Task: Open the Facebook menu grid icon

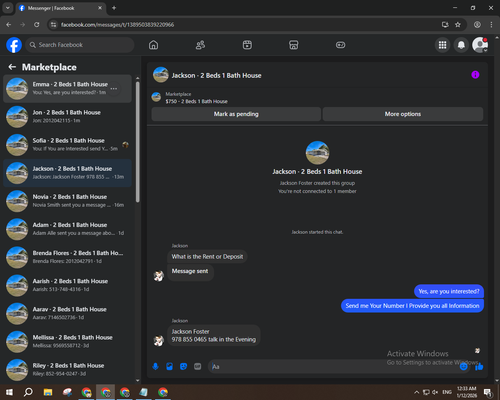Action: pyautogui.click(x=442, y=45)
